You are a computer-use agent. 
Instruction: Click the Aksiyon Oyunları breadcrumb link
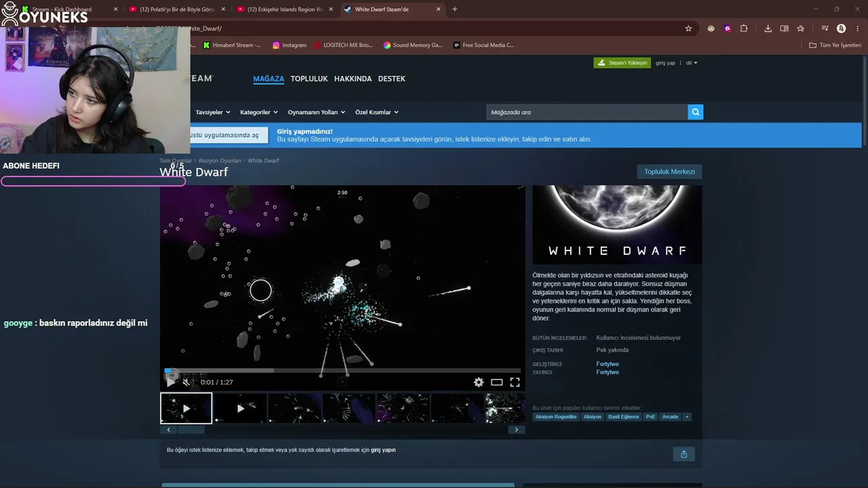220,161
